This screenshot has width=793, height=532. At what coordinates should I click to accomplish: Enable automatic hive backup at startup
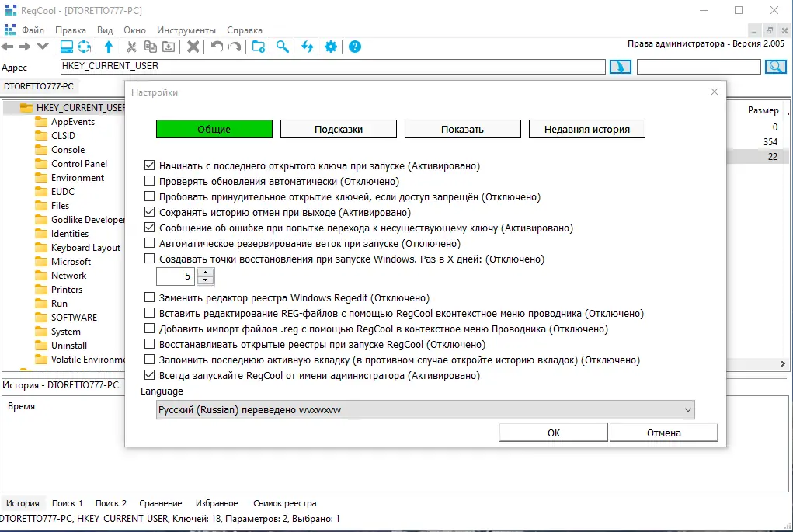tap(149, 243)
